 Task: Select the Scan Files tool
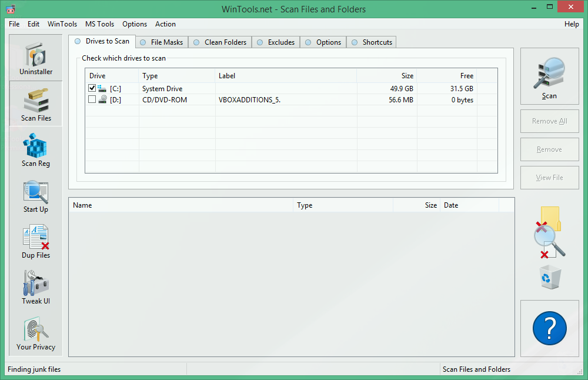click(x=35, y=104)
